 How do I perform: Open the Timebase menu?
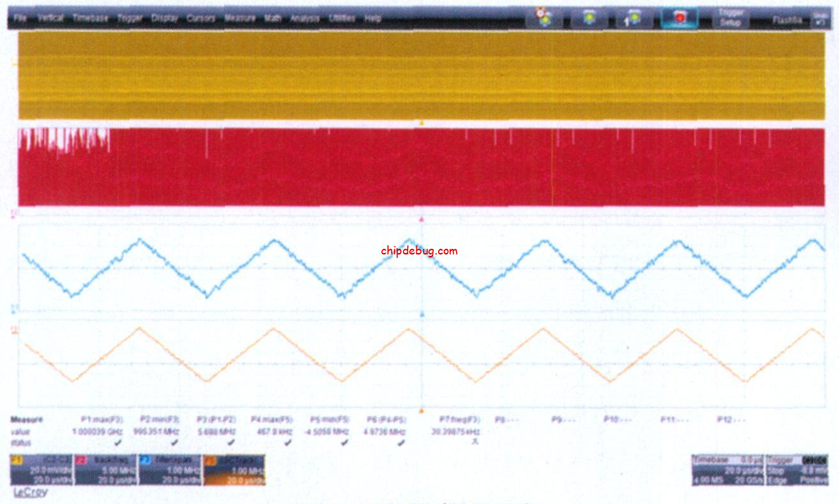(x=90, y=18)
